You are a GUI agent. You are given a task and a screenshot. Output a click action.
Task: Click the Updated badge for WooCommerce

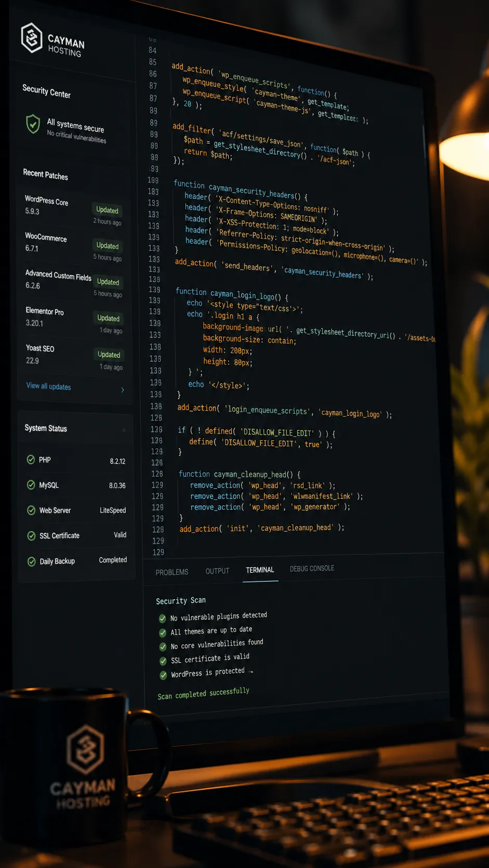[108, 246]
